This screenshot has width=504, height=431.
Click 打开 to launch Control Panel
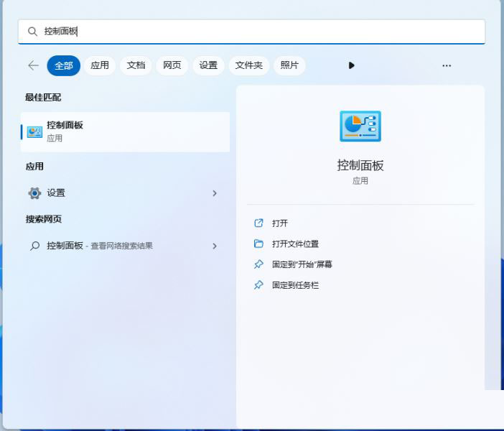[x=280, y=223]
